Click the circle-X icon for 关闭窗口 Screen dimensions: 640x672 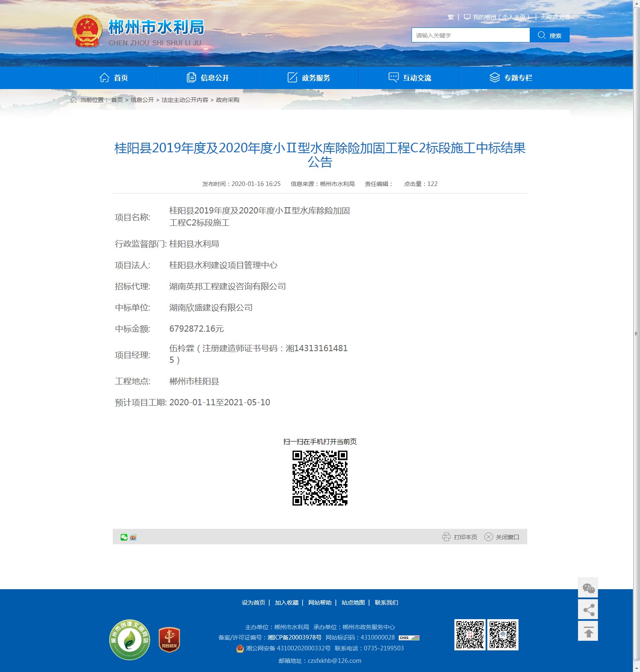tap(489, 537)
